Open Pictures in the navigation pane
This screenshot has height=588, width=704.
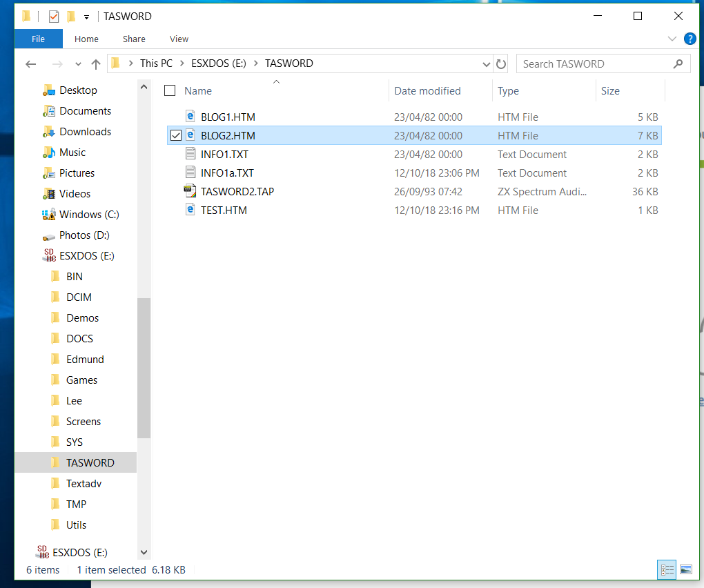point(77,173)
